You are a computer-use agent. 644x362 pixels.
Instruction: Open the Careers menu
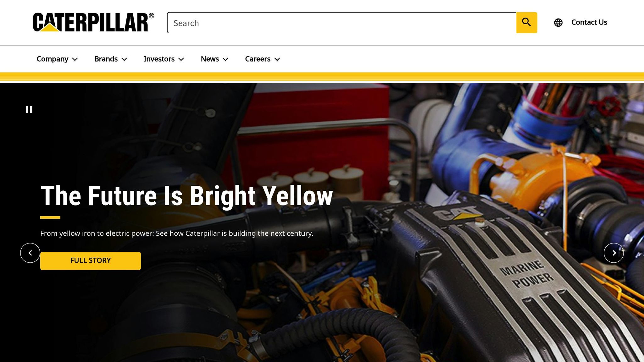(257, 59)
